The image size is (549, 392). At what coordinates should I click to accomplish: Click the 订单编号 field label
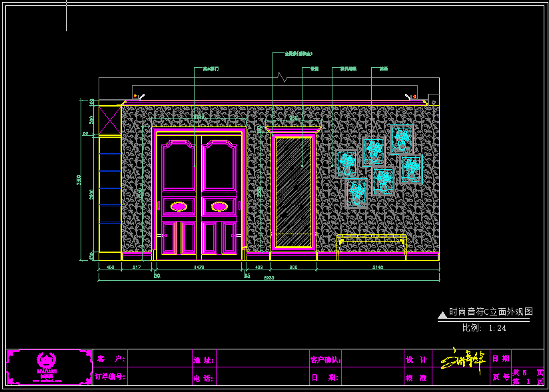tap(110, 377)
